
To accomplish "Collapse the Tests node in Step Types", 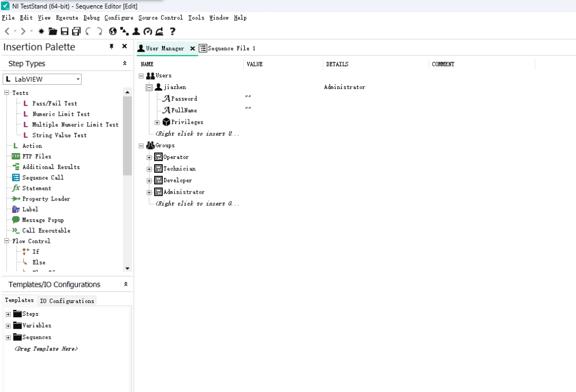I will [x=6, y=93].
